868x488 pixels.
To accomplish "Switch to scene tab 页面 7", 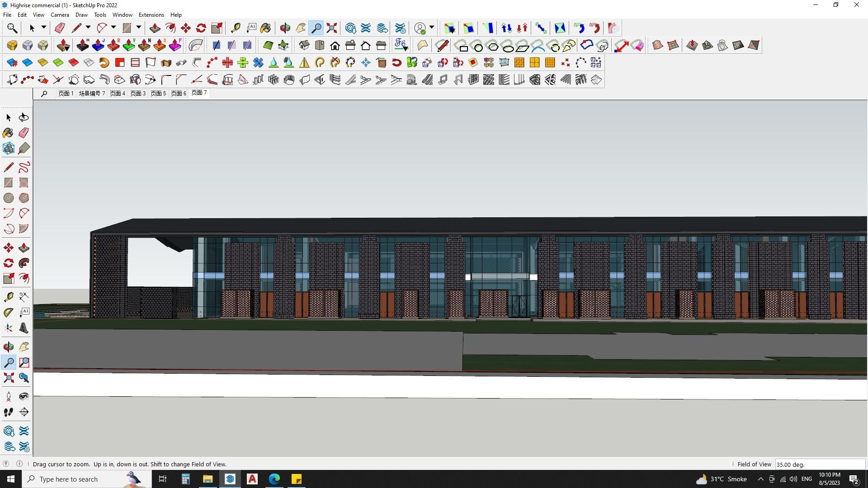I will pyautogui.click(x=199, y=93).
